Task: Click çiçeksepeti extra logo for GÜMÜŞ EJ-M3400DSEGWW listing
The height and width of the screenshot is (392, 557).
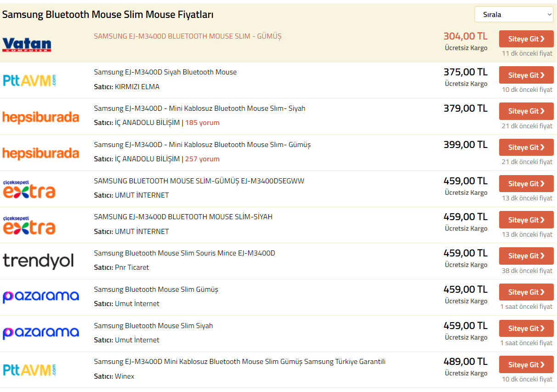Action: pos(29,189)
